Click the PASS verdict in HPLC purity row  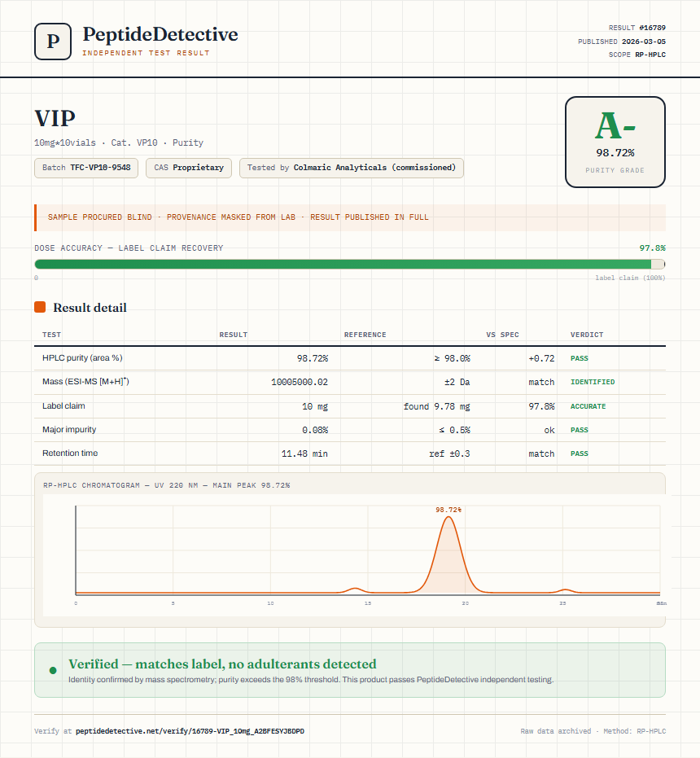click(x=580, y=358)
